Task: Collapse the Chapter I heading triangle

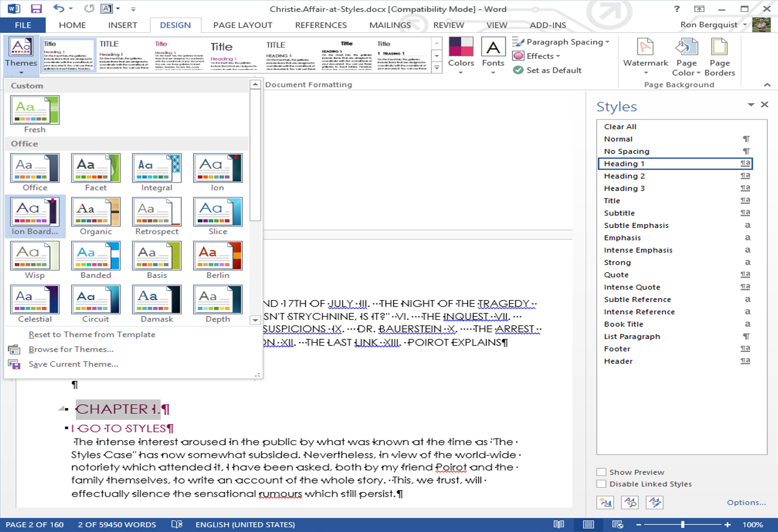Action: tap(62, 409)
